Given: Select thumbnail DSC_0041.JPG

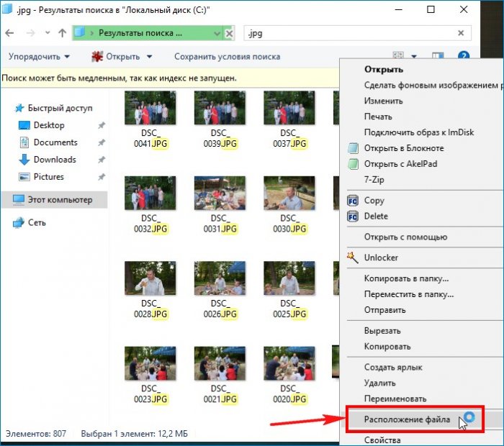Looking at the screenshot, I should 150,108.
